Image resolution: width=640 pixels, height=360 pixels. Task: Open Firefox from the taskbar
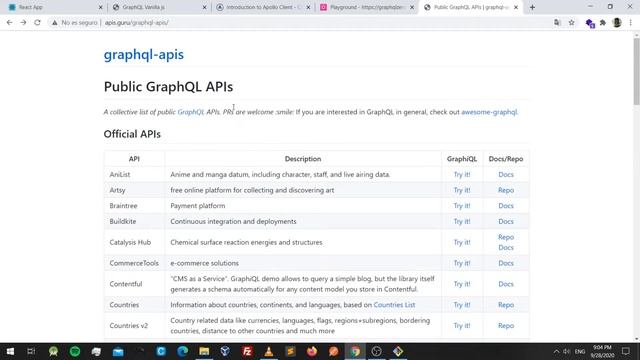tap(312, 351)
